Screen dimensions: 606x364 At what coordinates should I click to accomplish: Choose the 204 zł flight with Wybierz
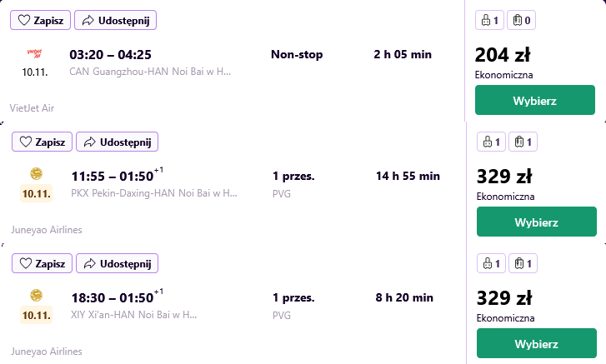coord(535,100)
